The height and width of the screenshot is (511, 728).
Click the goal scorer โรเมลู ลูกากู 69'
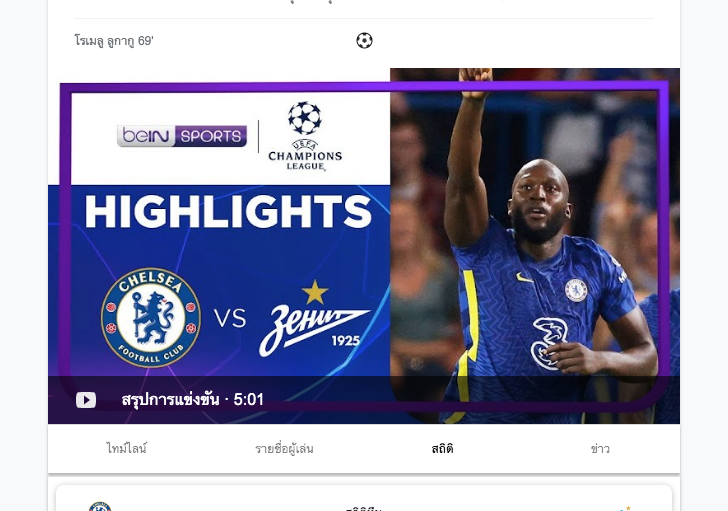(114, 41)
